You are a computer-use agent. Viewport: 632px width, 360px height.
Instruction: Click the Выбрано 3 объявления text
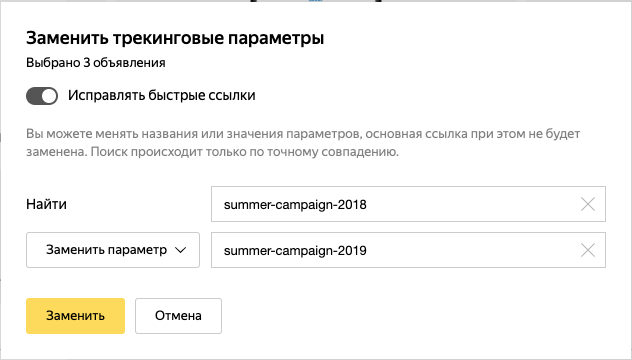(96, 63)
